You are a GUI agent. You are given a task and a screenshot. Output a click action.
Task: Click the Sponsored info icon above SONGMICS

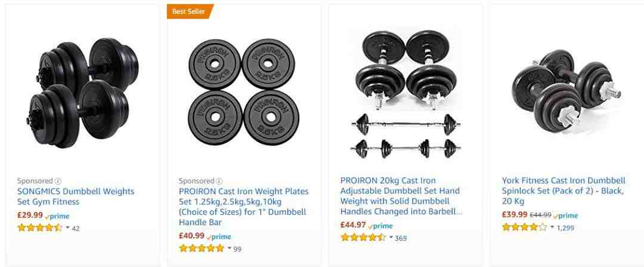coord(58,181)
